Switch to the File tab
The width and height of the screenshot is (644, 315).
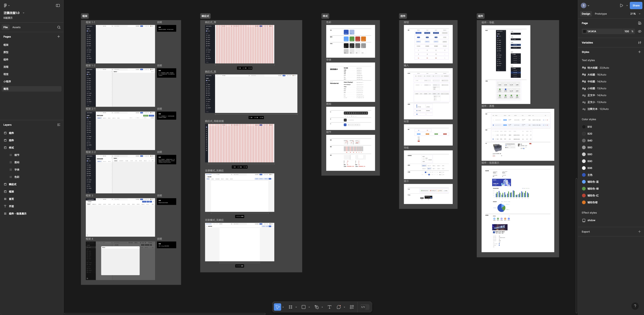point(5,27)
